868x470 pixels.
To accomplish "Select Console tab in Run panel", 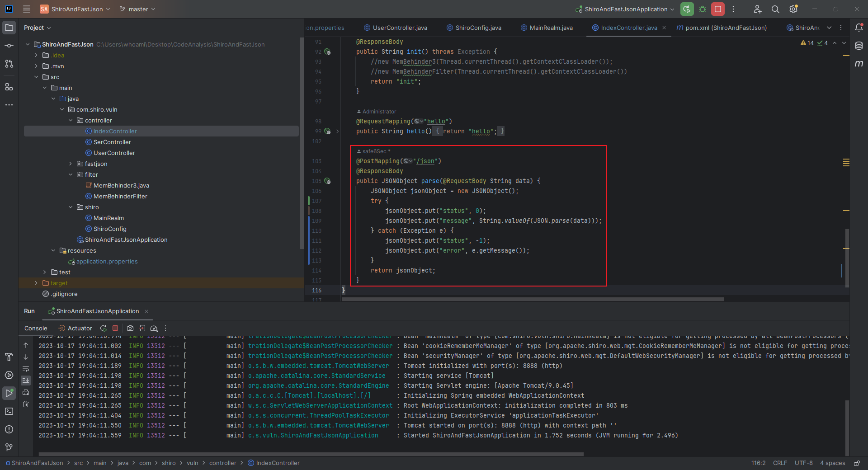I will tap(36, 328).
